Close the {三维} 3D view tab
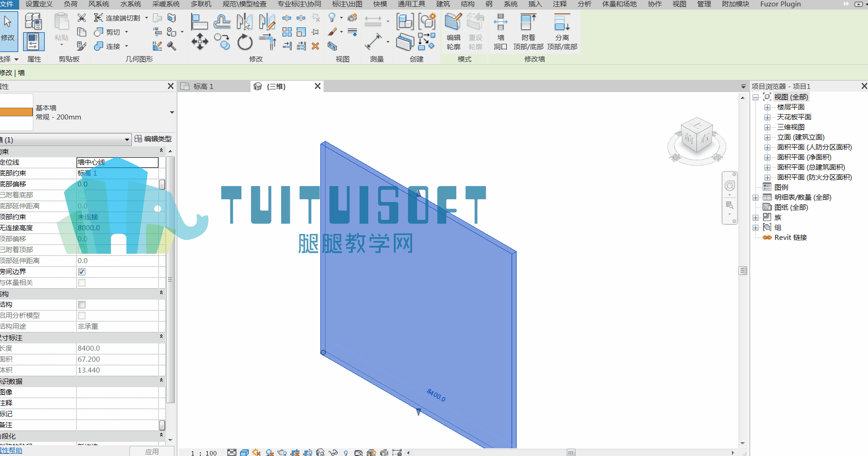The width and height of the screenshot is (868, 456). click(x=318, y=86)
